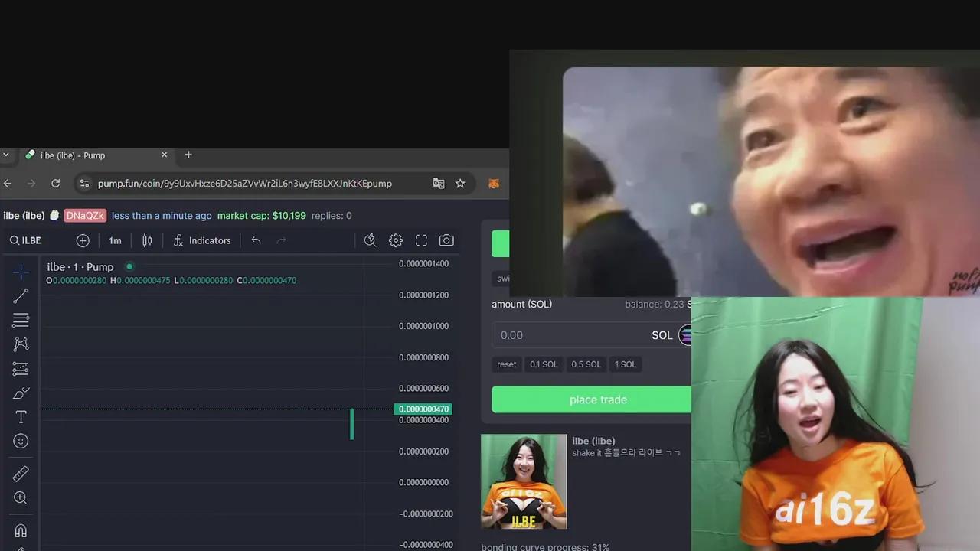
Task: Open the forecasting and measurement tools
Action: coord(21,369)
